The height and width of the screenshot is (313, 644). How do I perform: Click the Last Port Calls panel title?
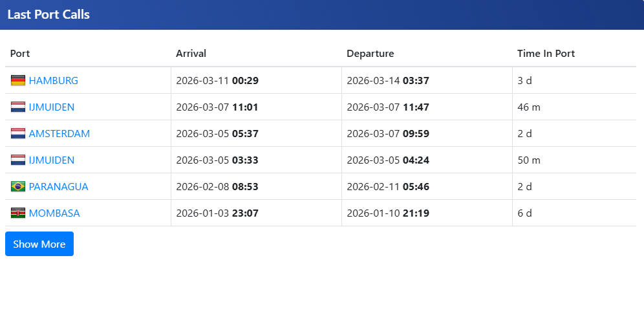pyautogui.click(x=48, y=14)
